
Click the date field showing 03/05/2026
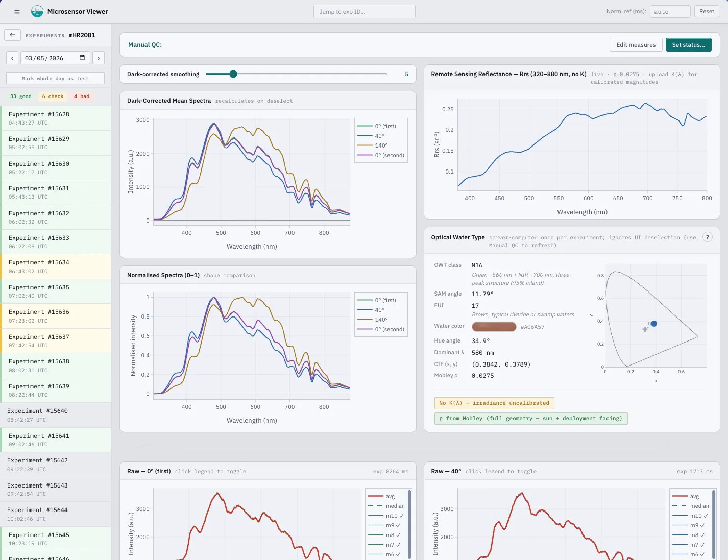(55, 58)
